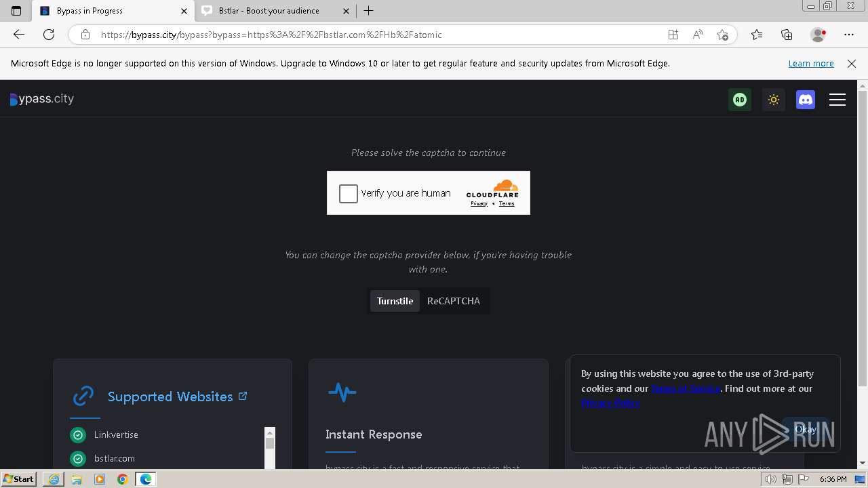This screenshot has height=488, width=868.
Task: Open Google Chrome from taskbar
Action: 123,479
